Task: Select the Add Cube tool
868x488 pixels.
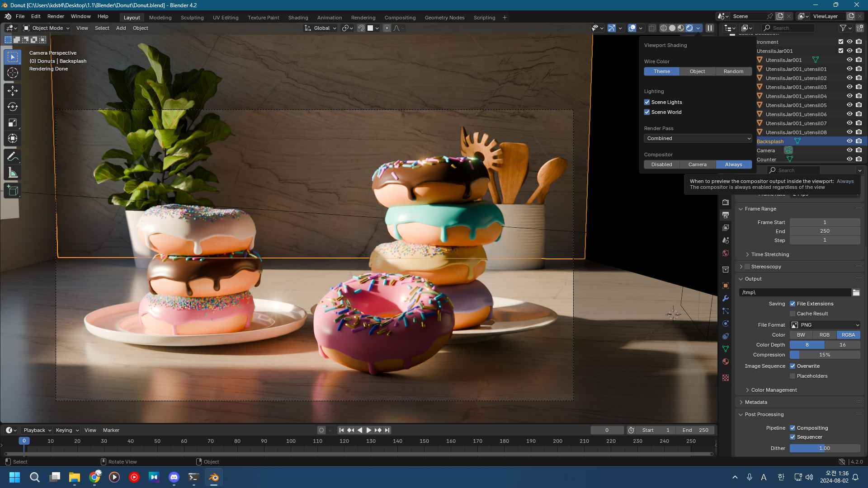Action: pos(13,191)
